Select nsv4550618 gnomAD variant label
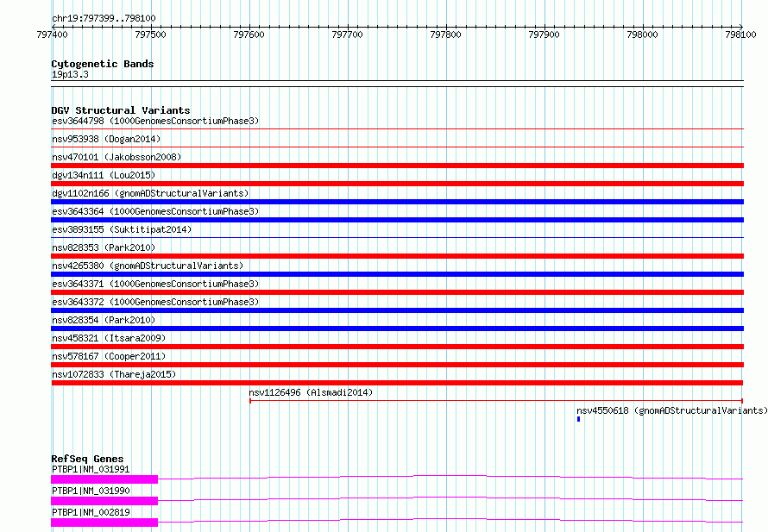Viewport: 768px width, 532px height. [x=672, y=410]
